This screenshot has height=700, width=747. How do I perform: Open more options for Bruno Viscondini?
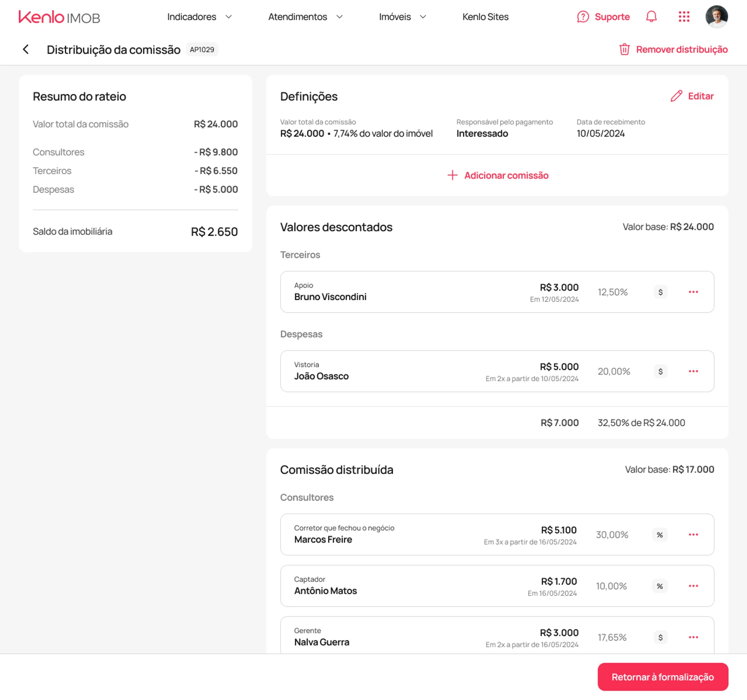pyautogui.click(x=693, y=292)
